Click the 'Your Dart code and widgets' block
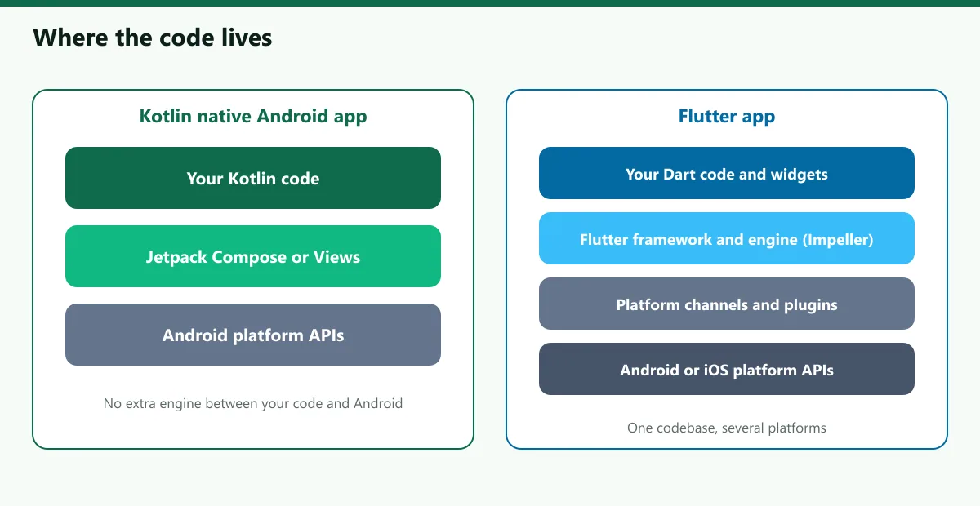This screenshot has height=506, width=980. (727, 173)
